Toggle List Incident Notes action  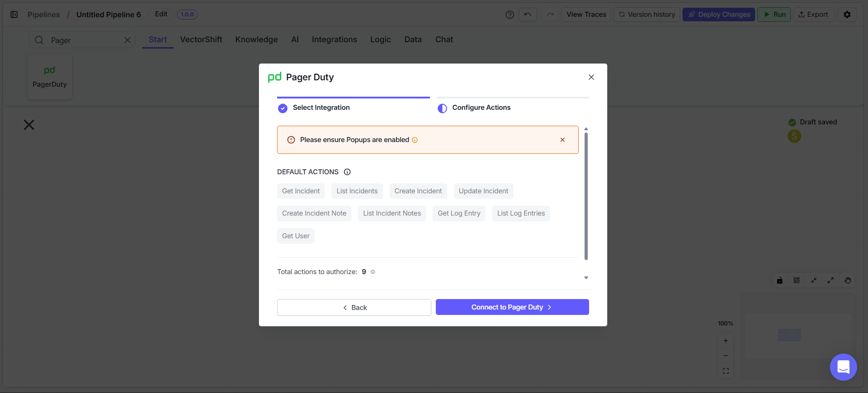(x=392, y=213)
